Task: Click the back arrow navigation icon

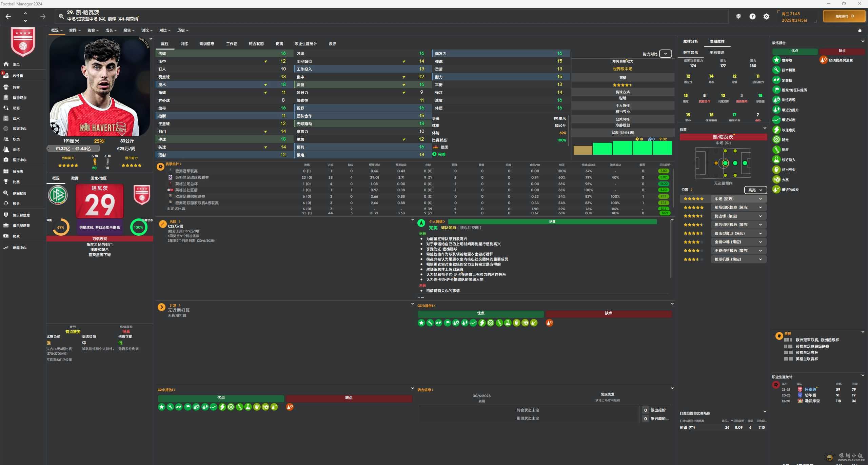Action: (x=8, y=16)
